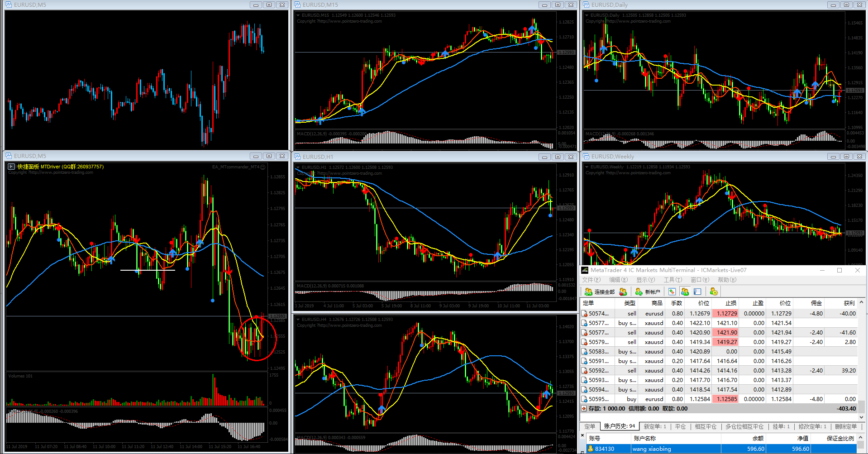Viewport: 868px width, 454px height.
Task: Click the orders list scroll-down arrow
Action: tap(862, 417)
